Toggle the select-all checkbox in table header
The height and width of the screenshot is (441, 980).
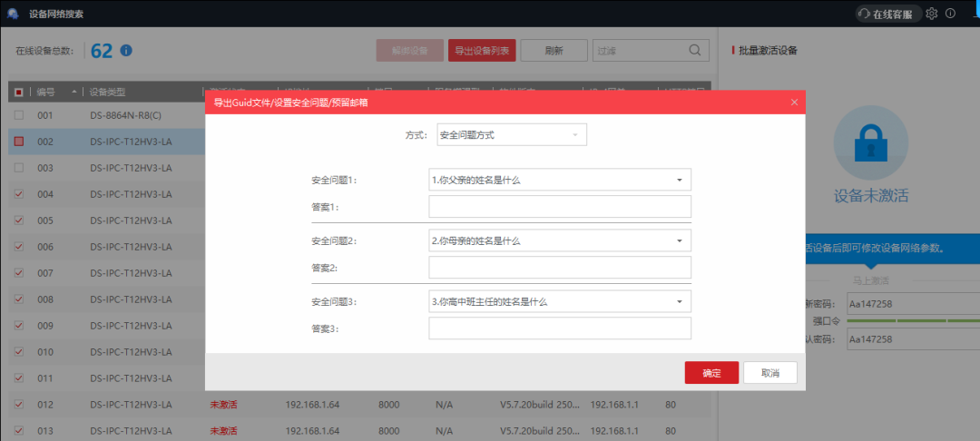(x=19, y=93)
